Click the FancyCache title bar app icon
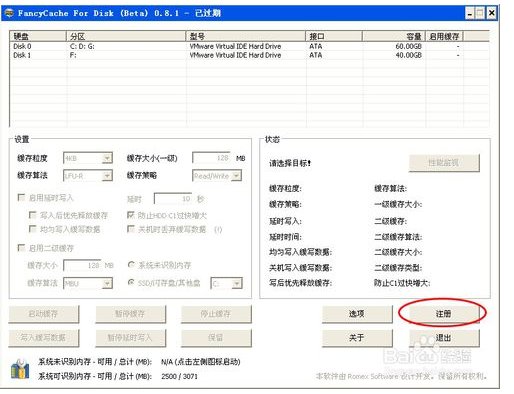This screenshot has width=514, height=394. click(10, 13)
